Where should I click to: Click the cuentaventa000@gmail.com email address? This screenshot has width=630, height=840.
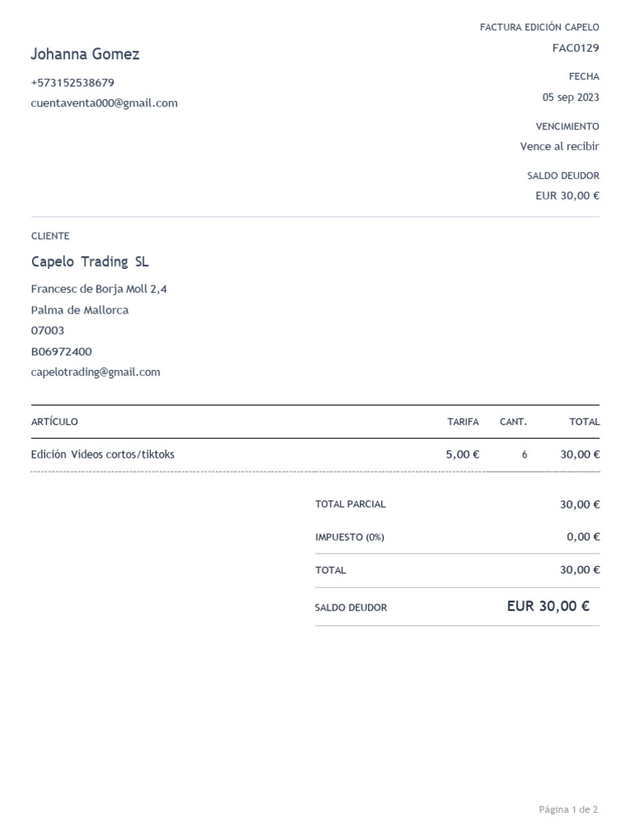[104, 103]
